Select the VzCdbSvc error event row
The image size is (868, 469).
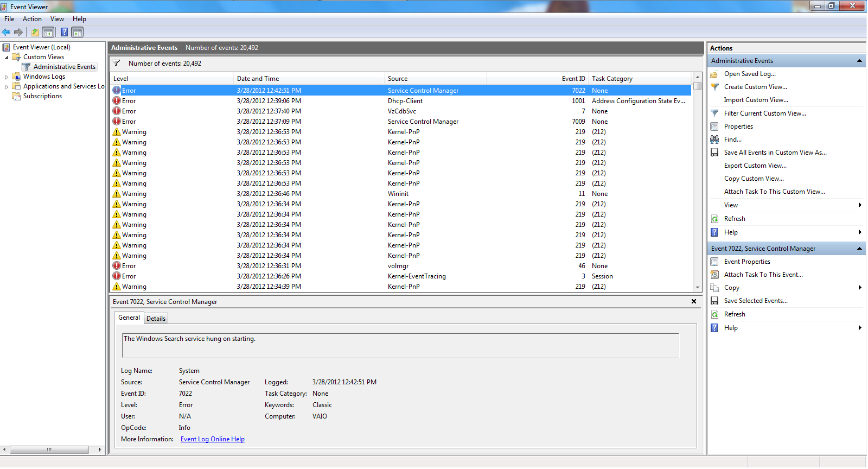[x=401, y=111]
